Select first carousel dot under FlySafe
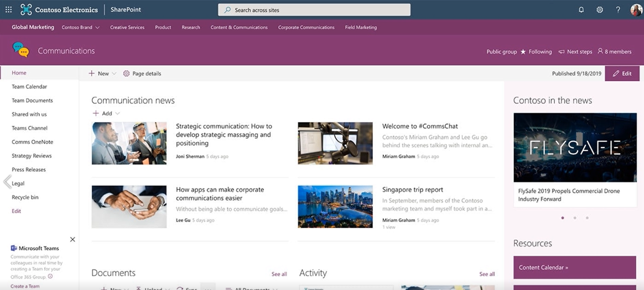 coord(563,218)
